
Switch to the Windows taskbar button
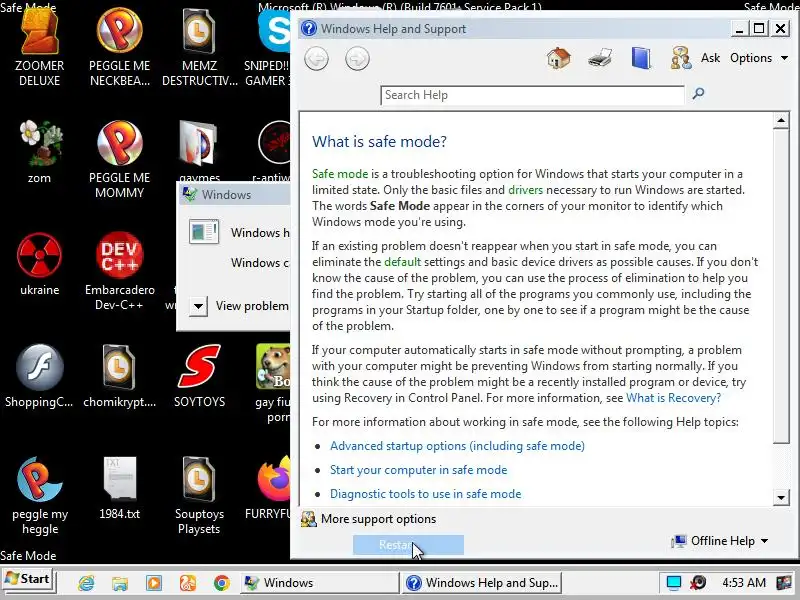(x=319, y=583)
